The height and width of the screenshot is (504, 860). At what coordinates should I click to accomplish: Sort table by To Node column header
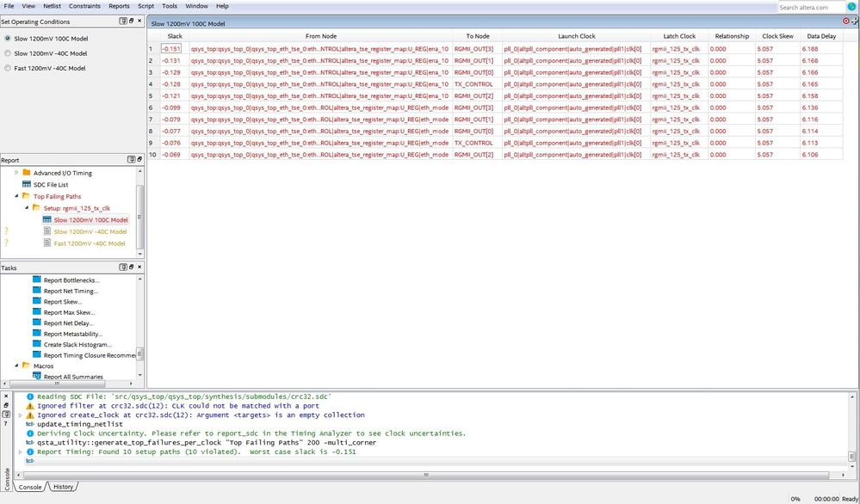477,36
